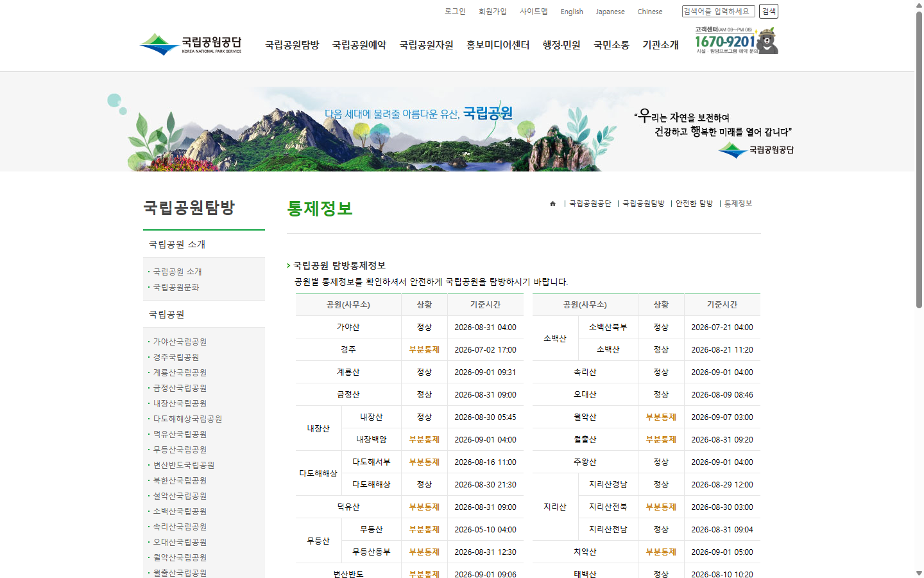Click the 통제정보 breadcrumb item
The height and width of the screenshot is (578, 924).
pyautogui.click(x=738, y=204)
